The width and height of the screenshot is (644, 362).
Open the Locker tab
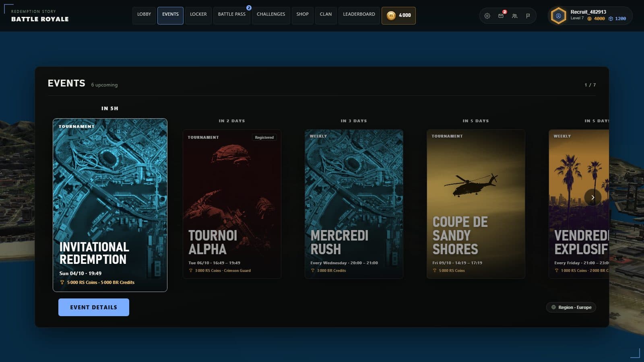198,15
